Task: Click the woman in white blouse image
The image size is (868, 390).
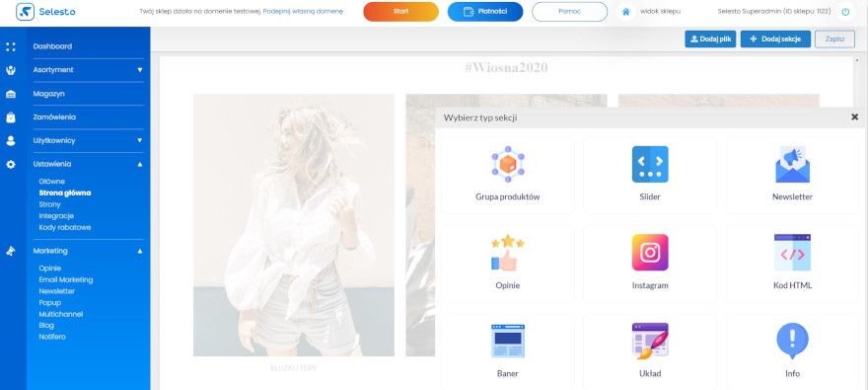Action: (x=294, y=225)
